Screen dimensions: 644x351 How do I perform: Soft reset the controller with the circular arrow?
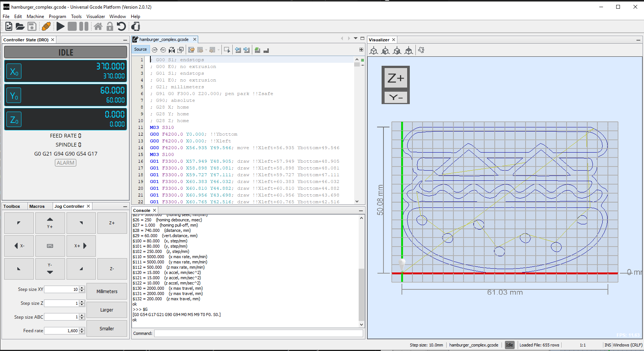(x=121, y=26)
